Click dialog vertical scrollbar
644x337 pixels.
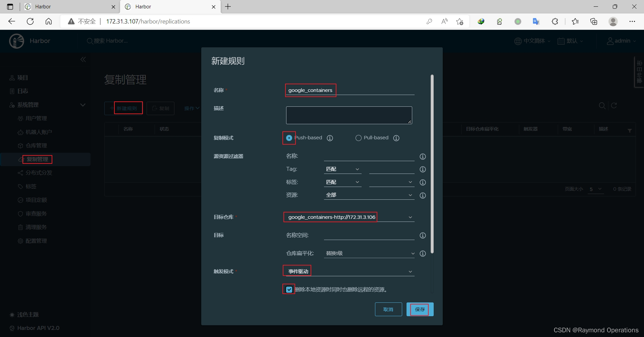[432, 164]
